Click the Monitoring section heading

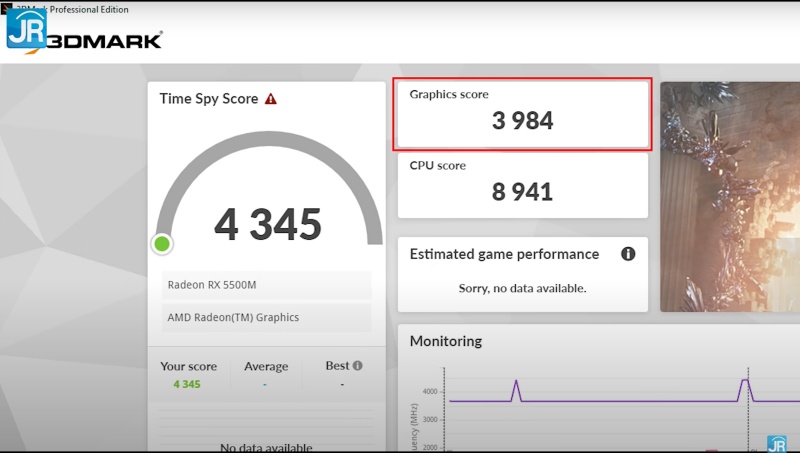click(446, 341)
